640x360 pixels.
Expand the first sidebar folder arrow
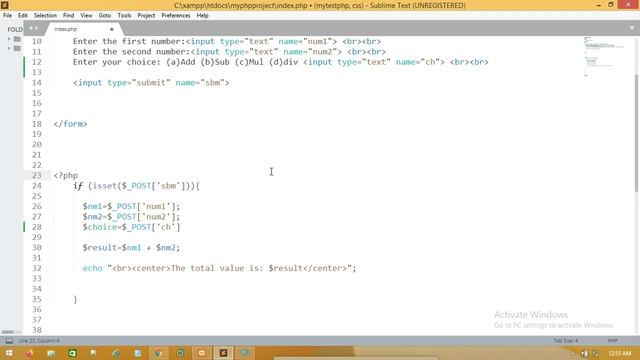(9, 39)
